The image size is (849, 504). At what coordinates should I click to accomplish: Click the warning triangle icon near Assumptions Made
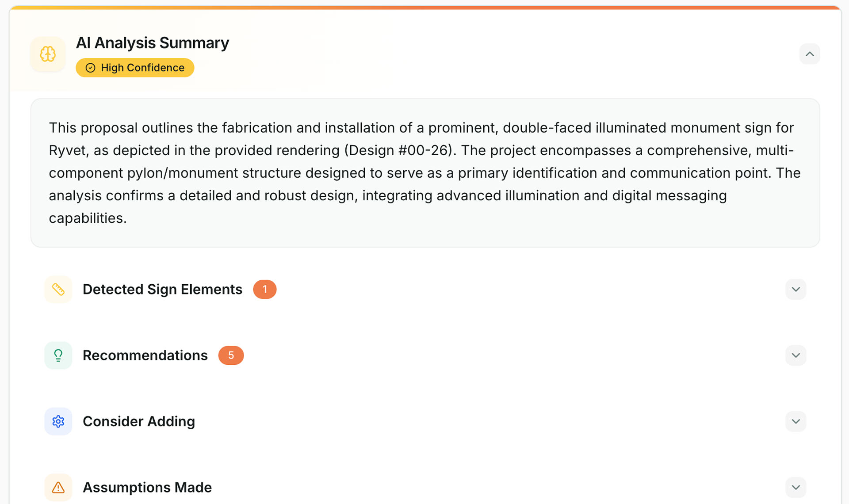click(x=58, y=487)
